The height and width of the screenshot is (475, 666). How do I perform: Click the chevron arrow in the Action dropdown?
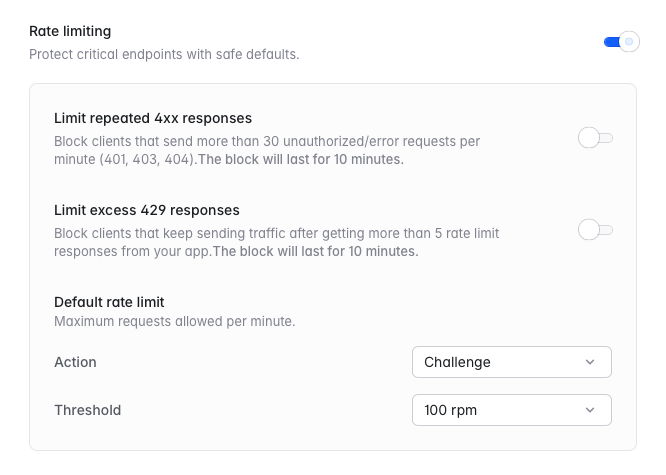coord(590,362)
